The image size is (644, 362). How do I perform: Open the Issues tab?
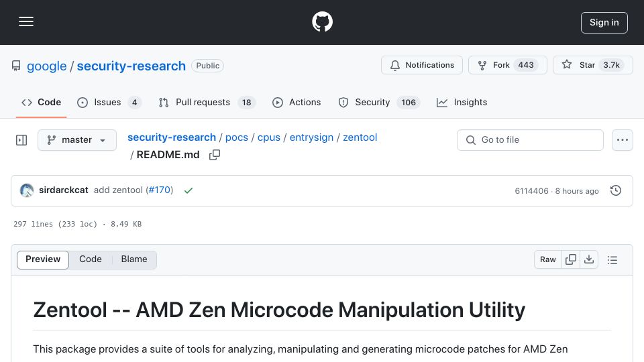tap(109, 102)
